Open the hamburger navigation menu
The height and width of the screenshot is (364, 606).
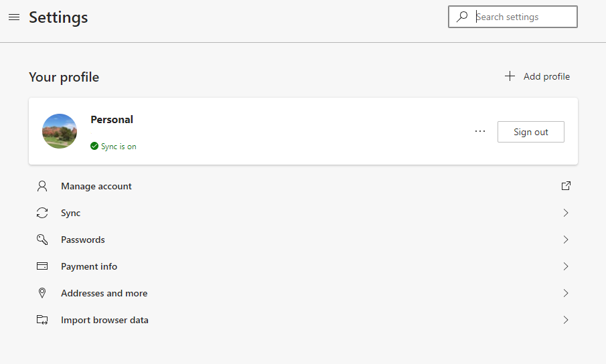click(x=14, y=17)
